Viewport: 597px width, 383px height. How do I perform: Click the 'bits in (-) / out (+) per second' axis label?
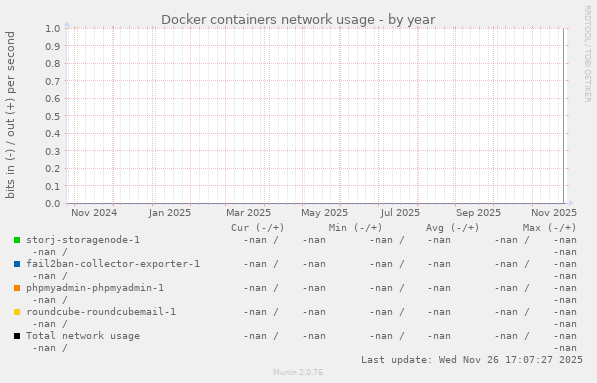10,115
